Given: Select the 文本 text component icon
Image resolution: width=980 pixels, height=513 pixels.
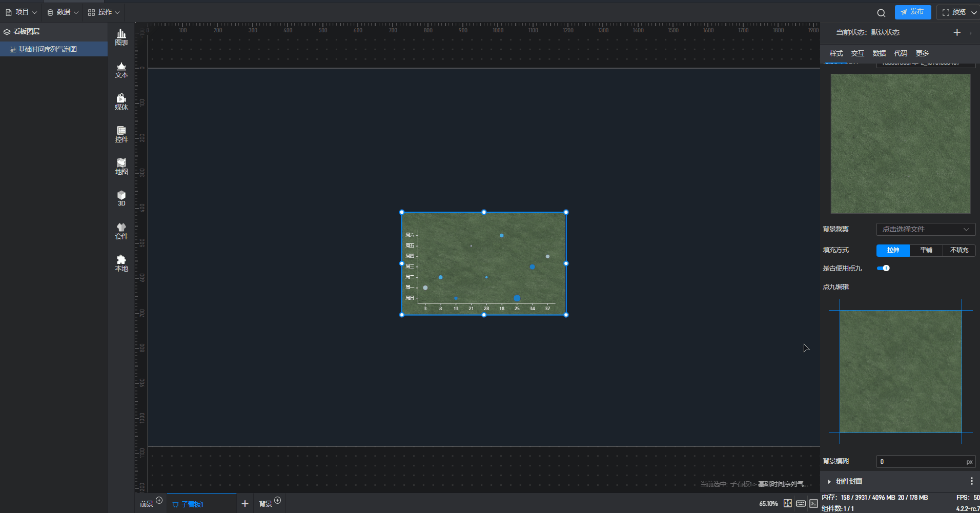Looking at the screenshot, I should [x=121, y=70].
